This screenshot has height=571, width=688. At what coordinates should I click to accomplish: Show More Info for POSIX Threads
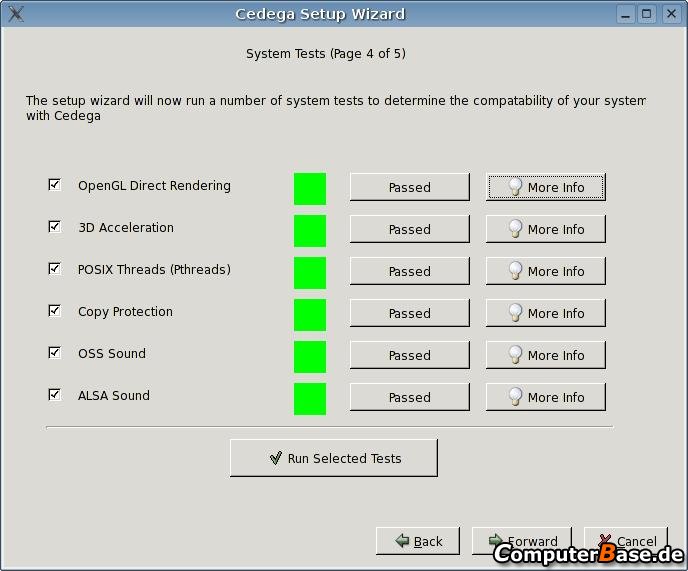click(546, 271)
